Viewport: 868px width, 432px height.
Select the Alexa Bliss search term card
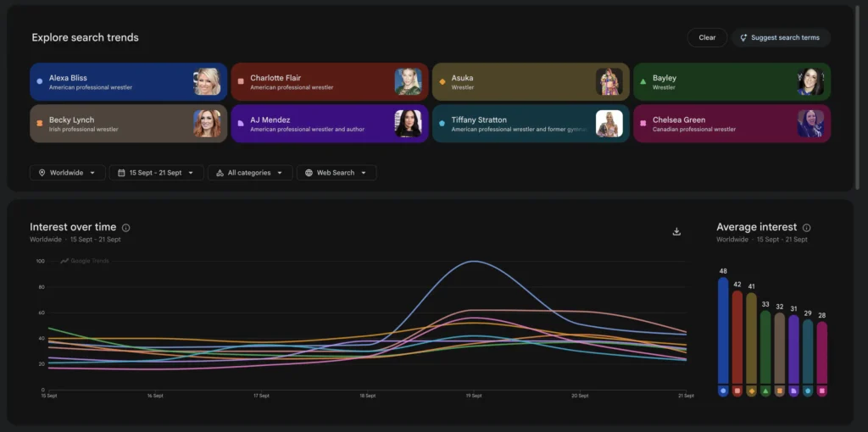[129, 82]
